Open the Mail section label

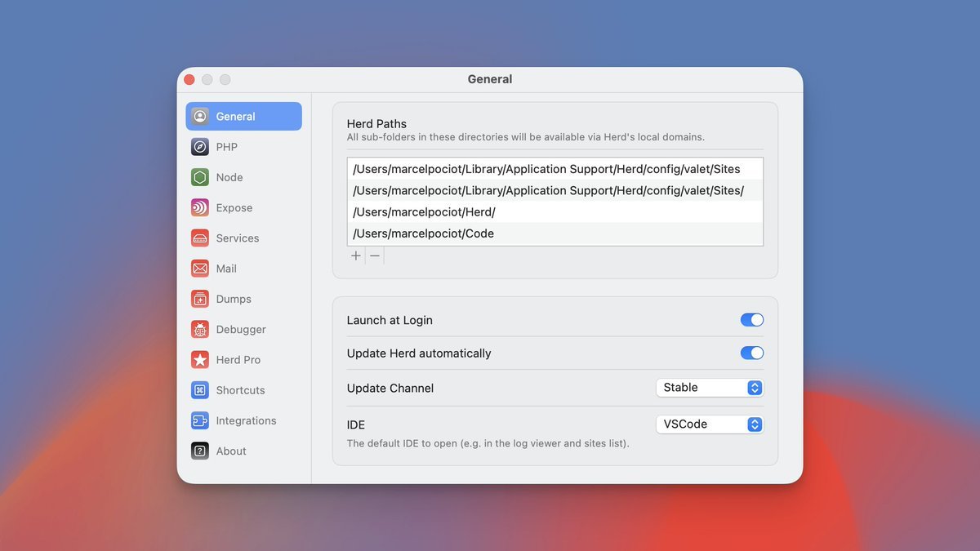226,269
